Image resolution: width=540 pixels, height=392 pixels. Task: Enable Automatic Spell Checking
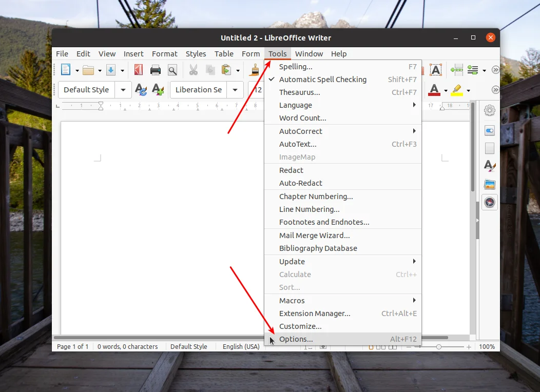point(323,80)
